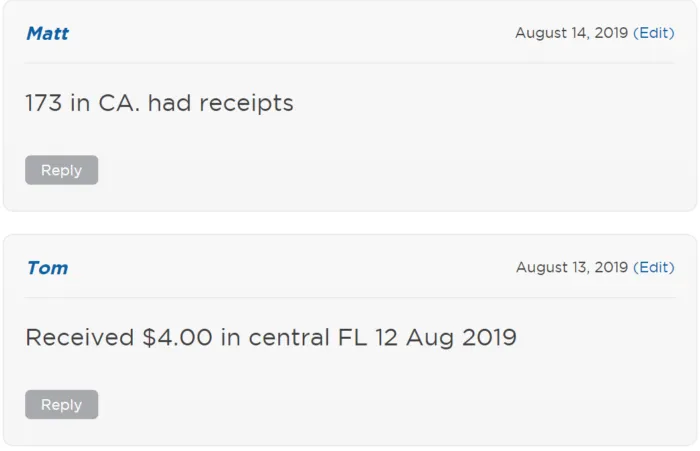Click the August 13, 2019 date
Screen dimensions: 700x451
pyautogui.click(x=571, y=267)
